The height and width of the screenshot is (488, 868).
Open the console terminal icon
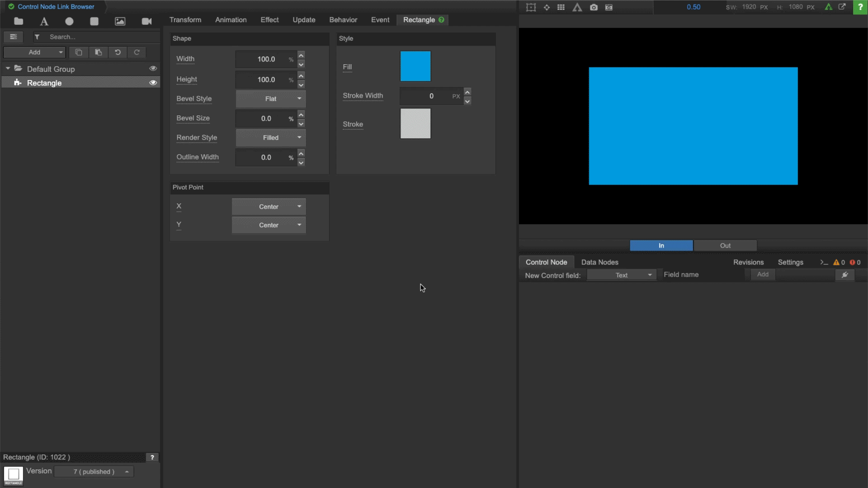(824, 263)
